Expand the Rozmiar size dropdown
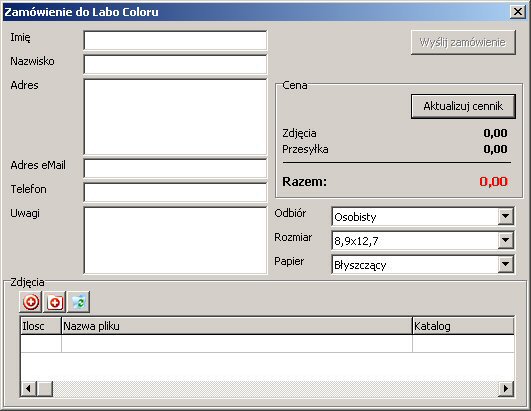The height and width of the screenshot is (411, 531). pyautogui.click(x=505, y=240)
